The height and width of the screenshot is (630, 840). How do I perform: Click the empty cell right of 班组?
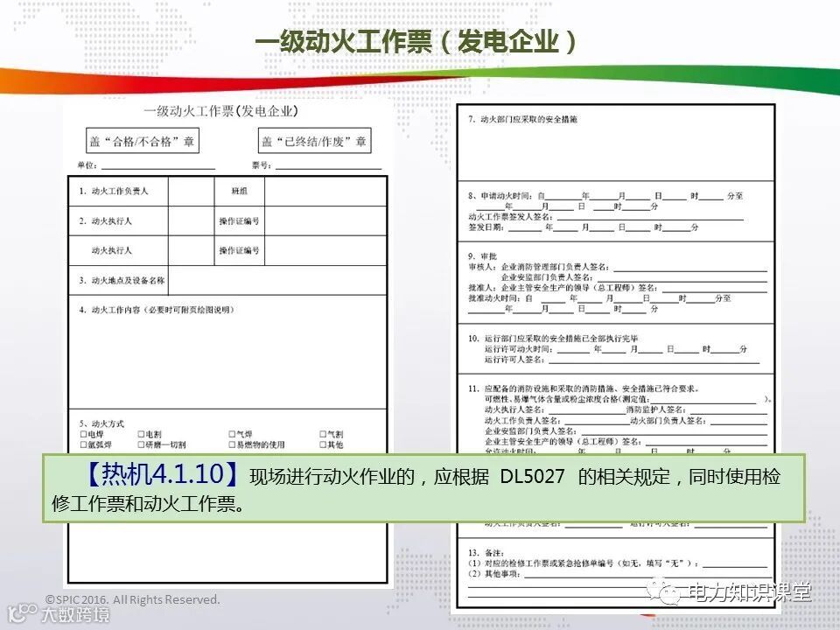325,192
